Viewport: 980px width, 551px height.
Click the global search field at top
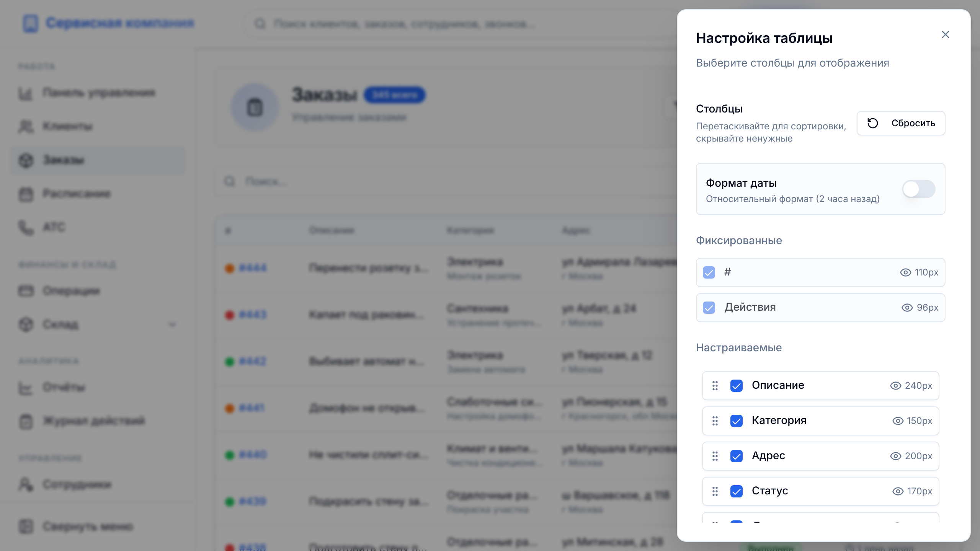pos(459,24)
